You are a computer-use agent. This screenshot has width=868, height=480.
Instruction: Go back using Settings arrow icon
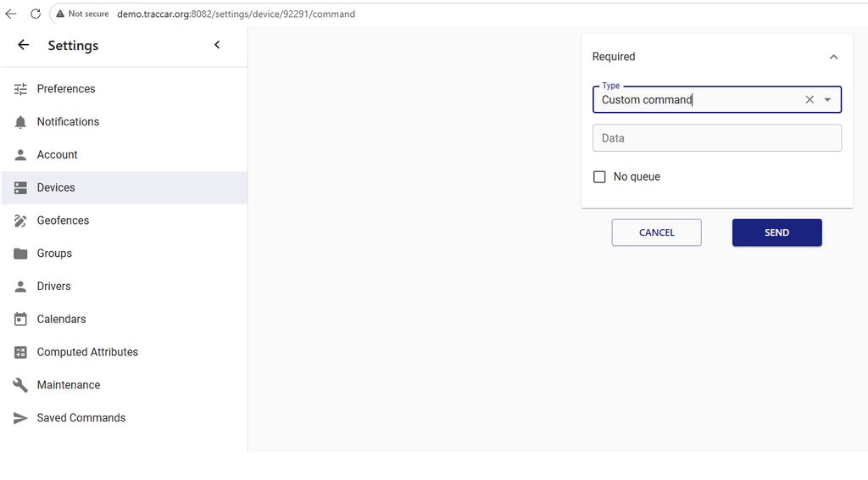(23, 45)
